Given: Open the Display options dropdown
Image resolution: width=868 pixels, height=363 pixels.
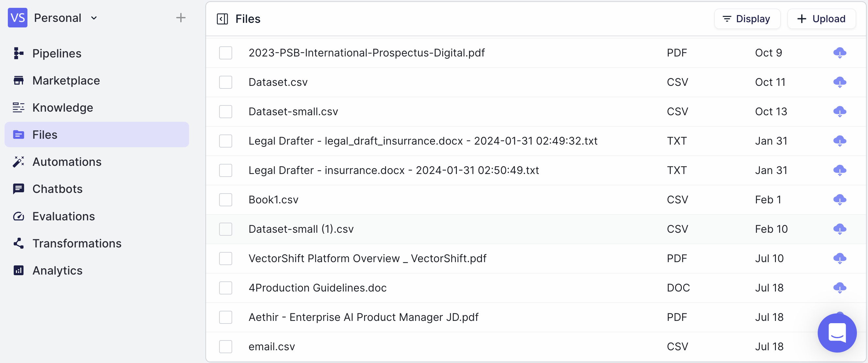Looking at the screenshot, I should 747,19.
